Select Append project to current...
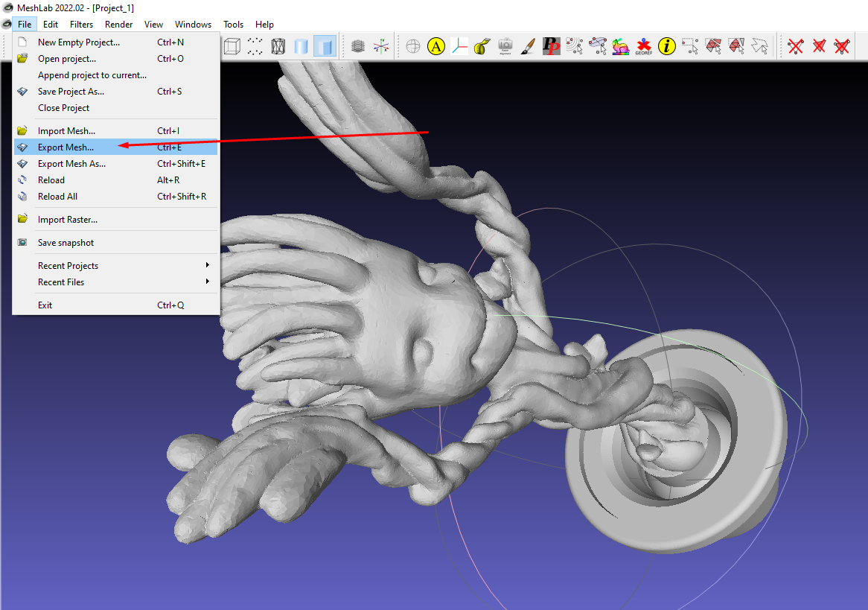Screen dimensions: 868x610 tap(115, 74)
